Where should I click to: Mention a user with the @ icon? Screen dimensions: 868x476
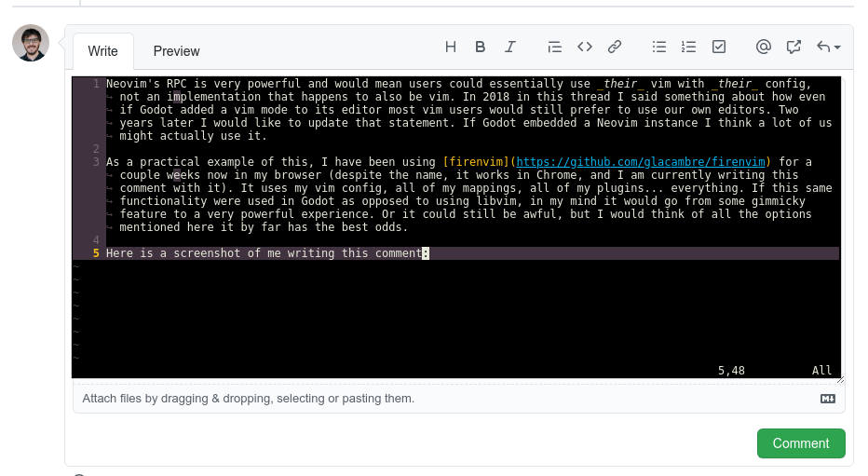point(764,48)
